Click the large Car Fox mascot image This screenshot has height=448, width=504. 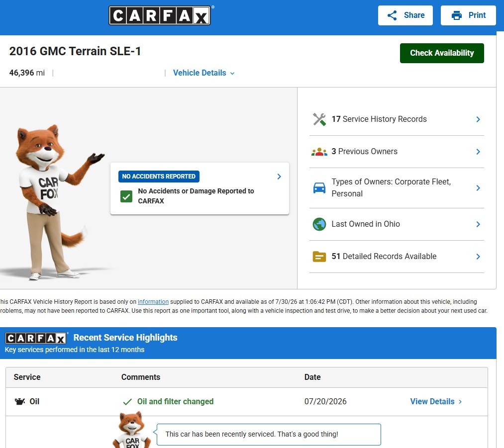60,202
